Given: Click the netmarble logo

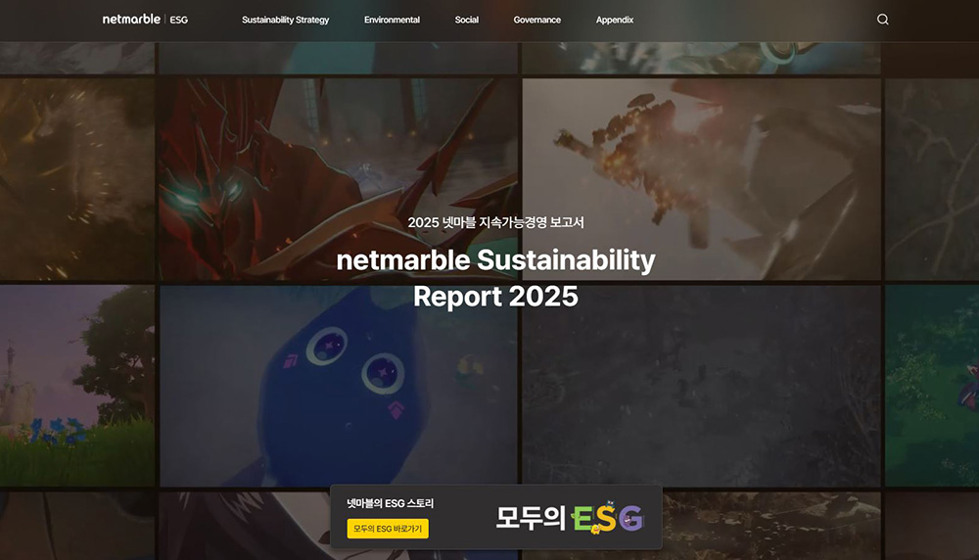Looking at the screenshot, I should 131,20.
